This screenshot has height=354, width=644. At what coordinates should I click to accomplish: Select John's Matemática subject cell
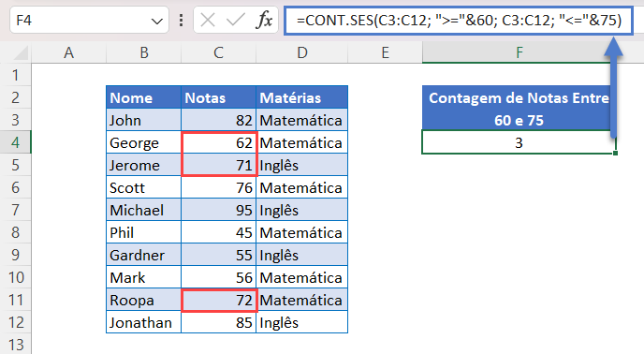tap(301, 120)
